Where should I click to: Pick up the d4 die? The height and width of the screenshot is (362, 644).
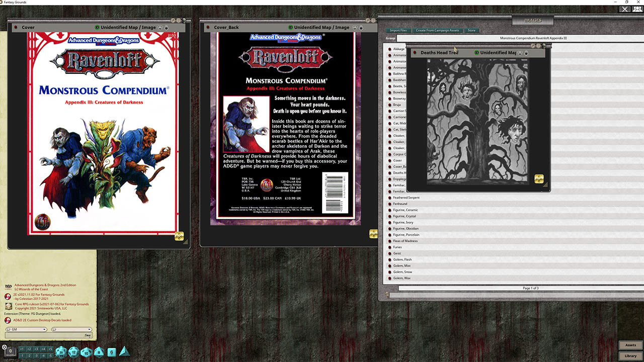pos(124,352)
